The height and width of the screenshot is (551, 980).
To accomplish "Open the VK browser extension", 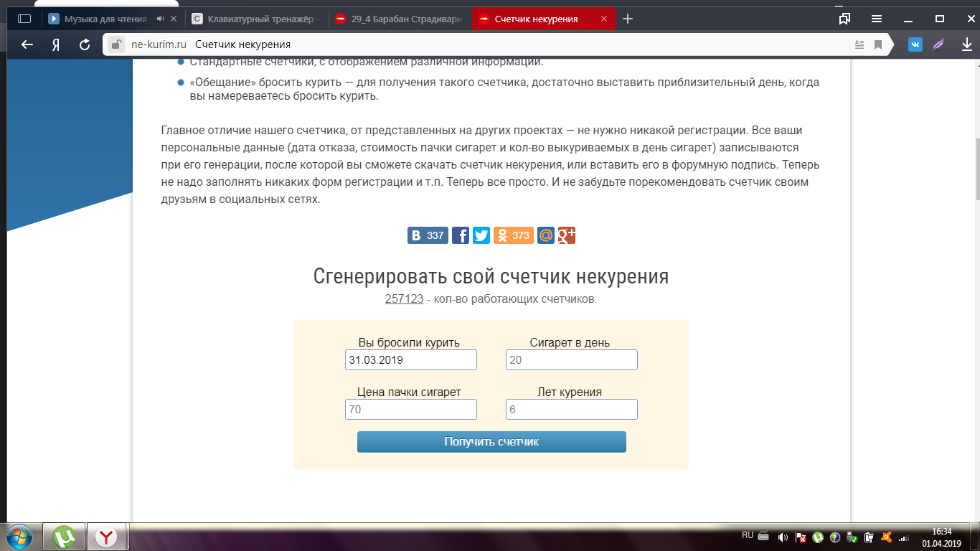I will coord(915,44).
